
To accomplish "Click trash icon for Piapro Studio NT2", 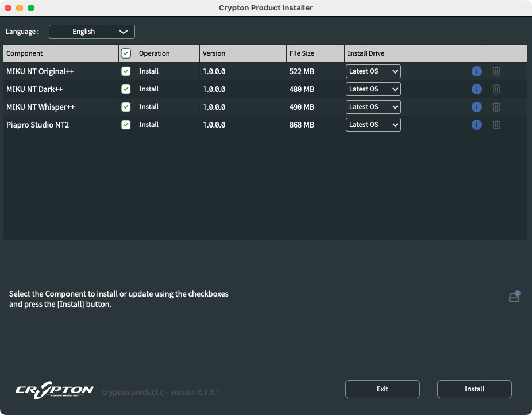I will pos(496,125).
